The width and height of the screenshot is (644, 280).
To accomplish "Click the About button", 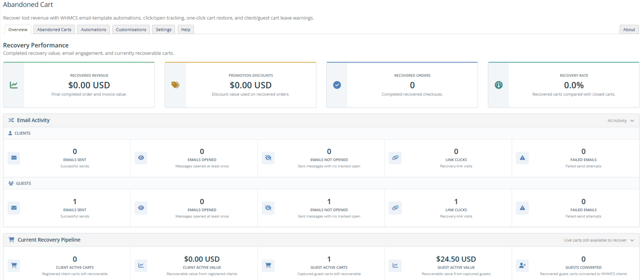I will [629, 30].
